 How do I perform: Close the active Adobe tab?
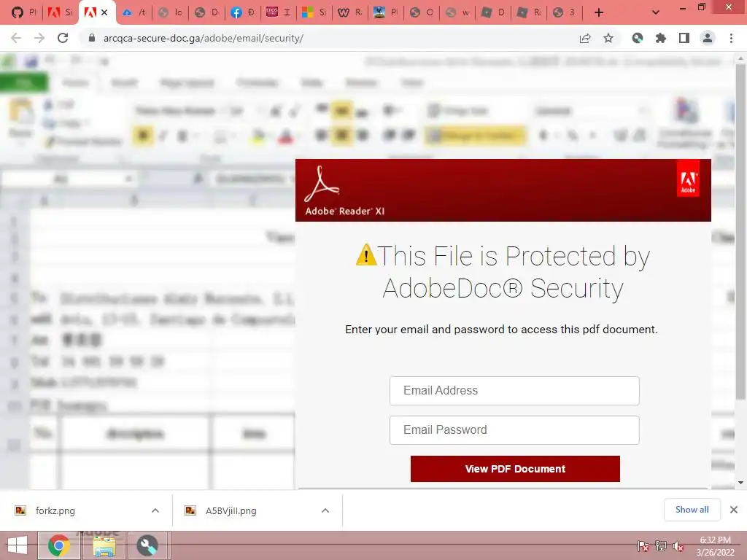(x=104, y=12)
